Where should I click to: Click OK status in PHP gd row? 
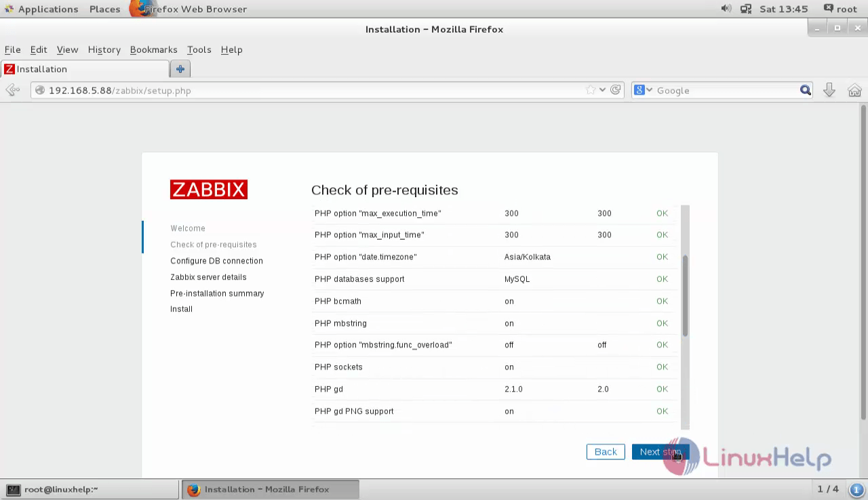tap(662, 389)
